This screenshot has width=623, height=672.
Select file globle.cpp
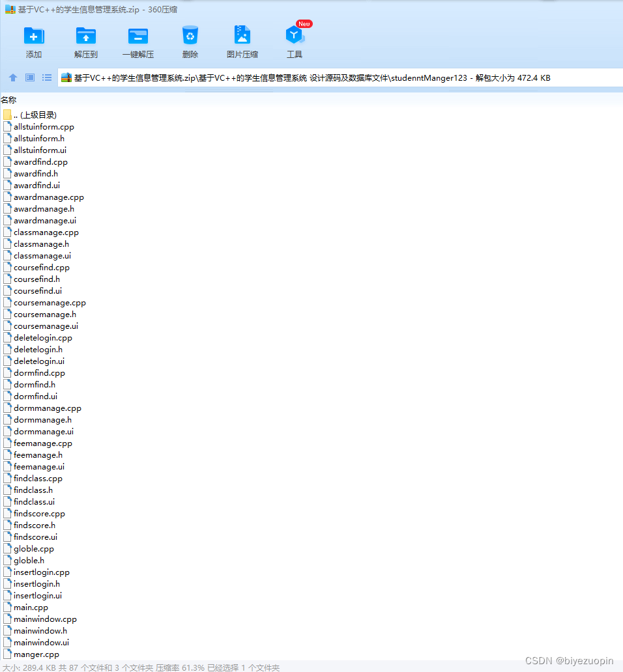(x=29, y=548)
